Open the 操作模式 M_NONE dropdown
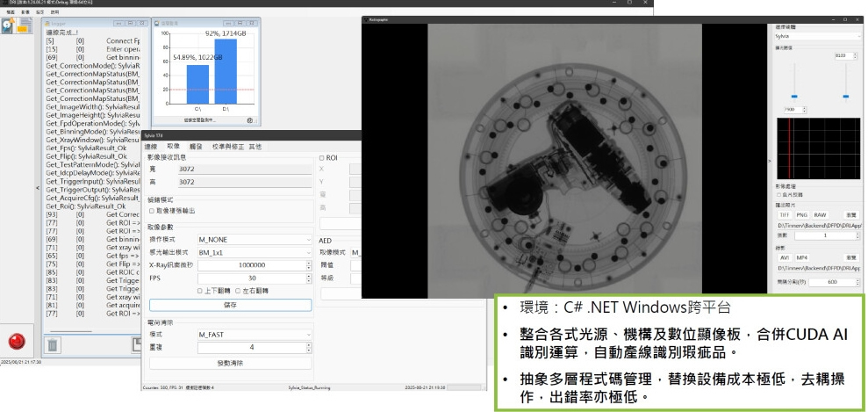The image size is (868, 412). [254, 239]
